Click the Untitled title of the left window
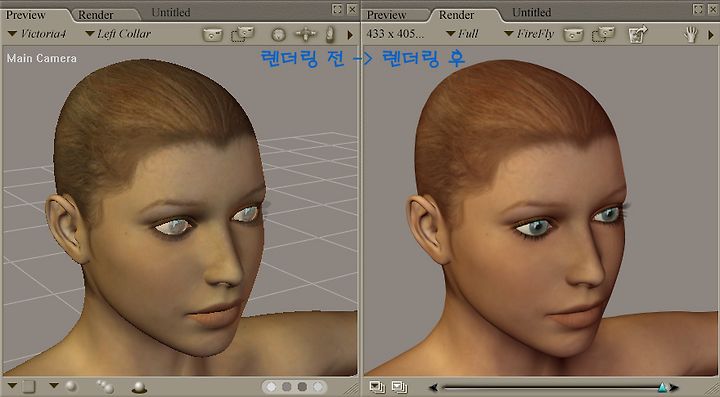 tap(171, 12)
